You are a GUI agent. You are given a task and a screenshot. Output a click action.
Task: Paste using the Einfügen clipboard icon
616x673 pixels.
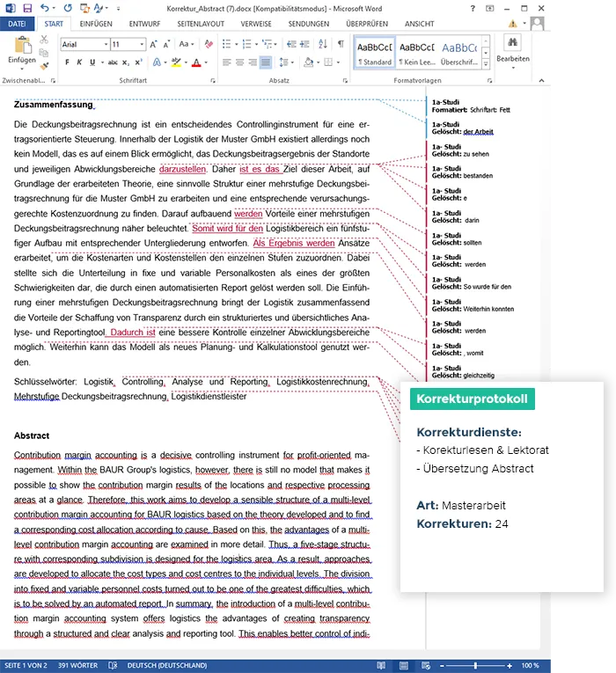point(22,46)
